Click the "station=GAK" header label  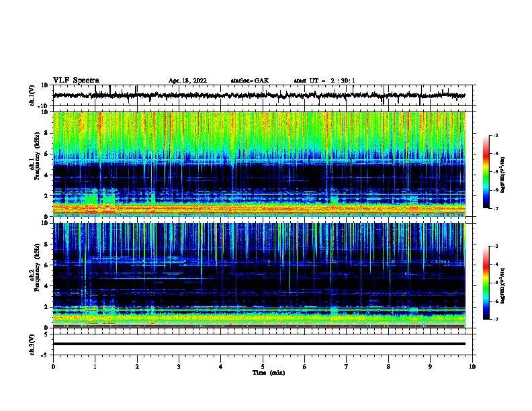click(250, 81)
